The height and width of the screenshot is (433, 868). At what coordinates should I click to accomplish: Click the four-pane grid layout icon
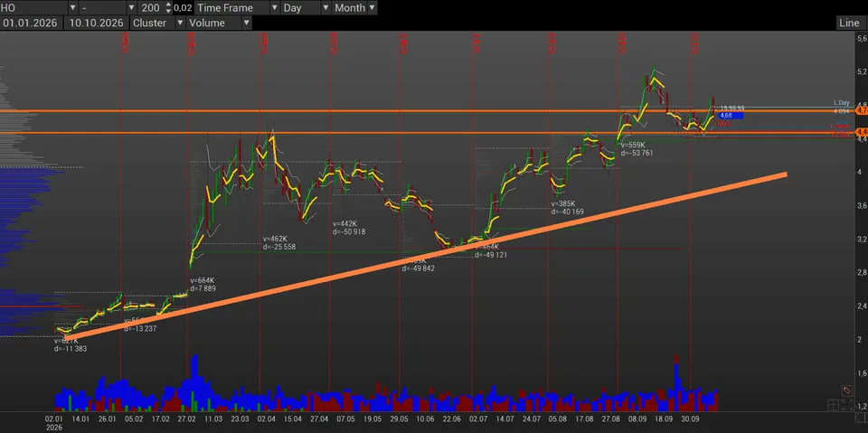click(x=833, y=405)
